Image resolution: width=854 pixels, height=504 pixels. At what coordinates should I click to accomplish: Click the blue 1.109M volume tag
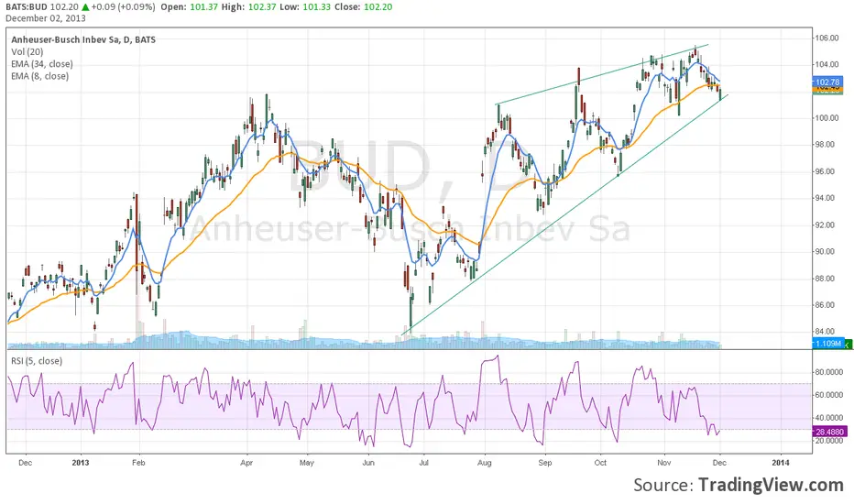pyautogui.click(x=827, y=344)
